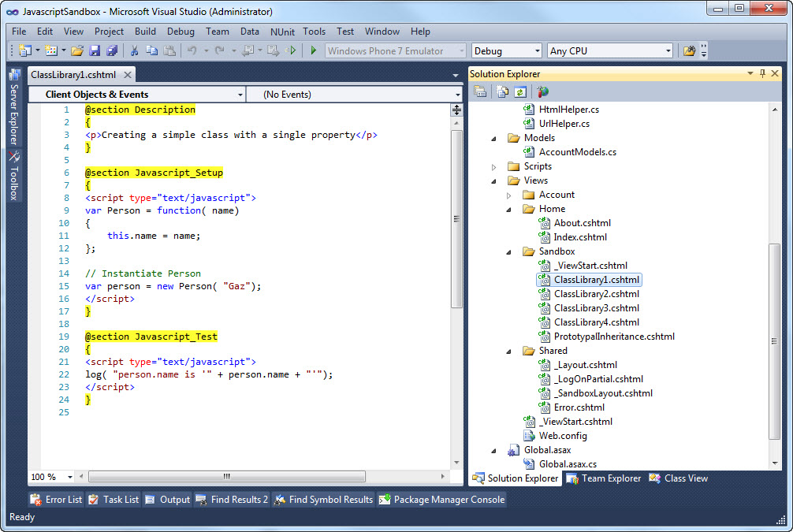Open the Debug menu
793x532 pixels.
[x=181, y=32]
